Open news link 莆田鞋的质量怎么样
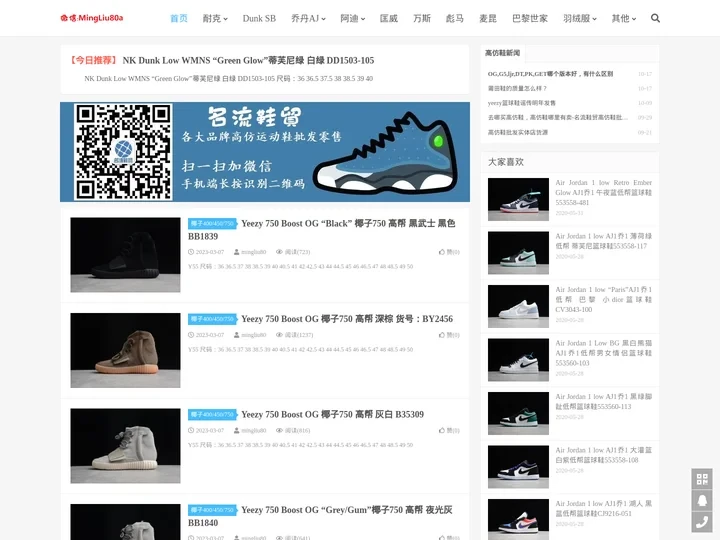 click(x=517, y=88)
